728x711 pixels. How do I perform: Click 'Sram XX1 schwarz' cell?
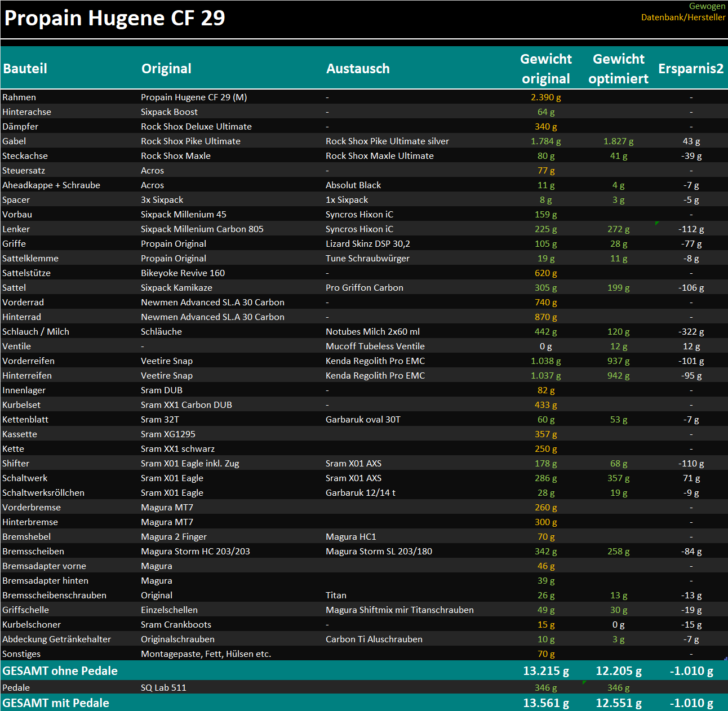coord(177,449)
